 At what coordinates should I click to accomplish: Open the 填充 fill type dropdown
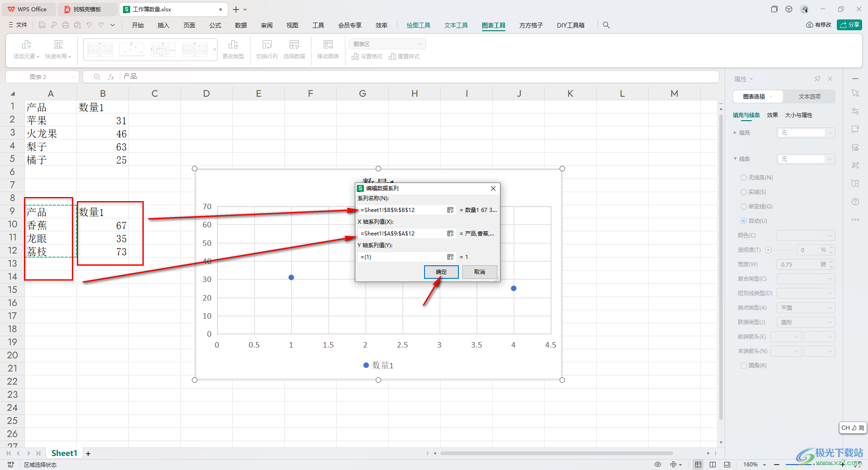pos(806,133)
